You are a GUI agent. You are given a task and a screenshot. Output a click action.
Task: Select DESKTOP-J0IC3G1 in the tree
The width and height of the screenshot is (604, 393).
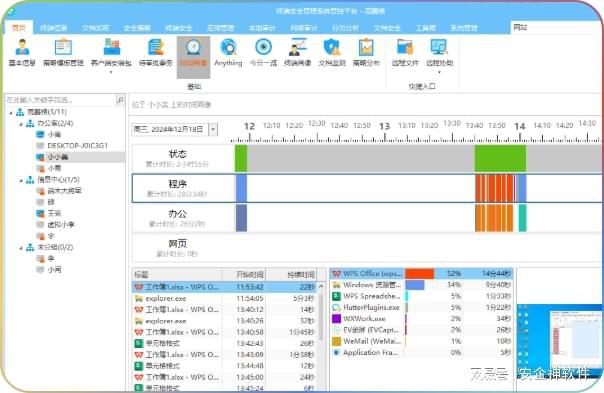77,146
